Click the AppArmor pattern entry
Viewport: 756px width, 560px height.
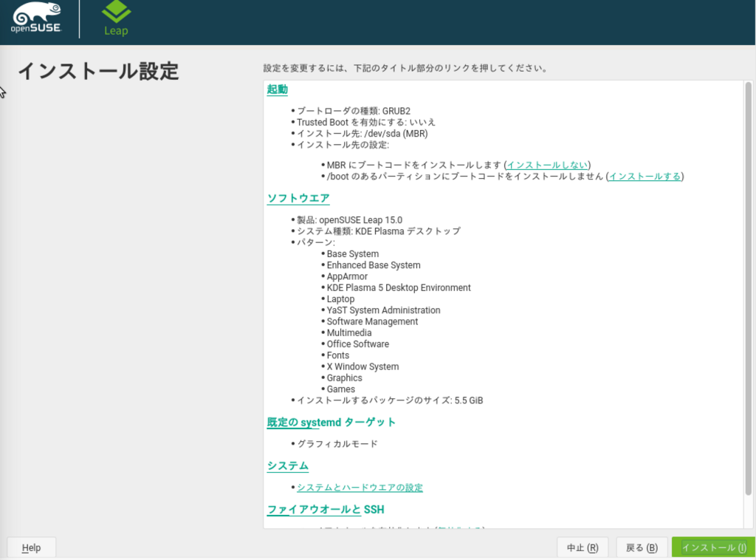click(x=347, y=276)
